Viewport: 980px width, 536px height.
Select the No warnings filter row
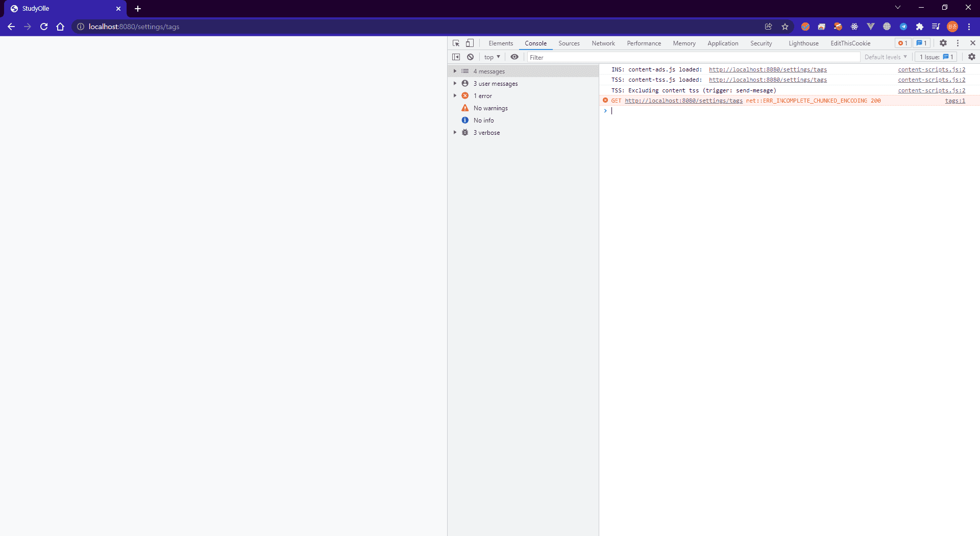click(523, 108)
